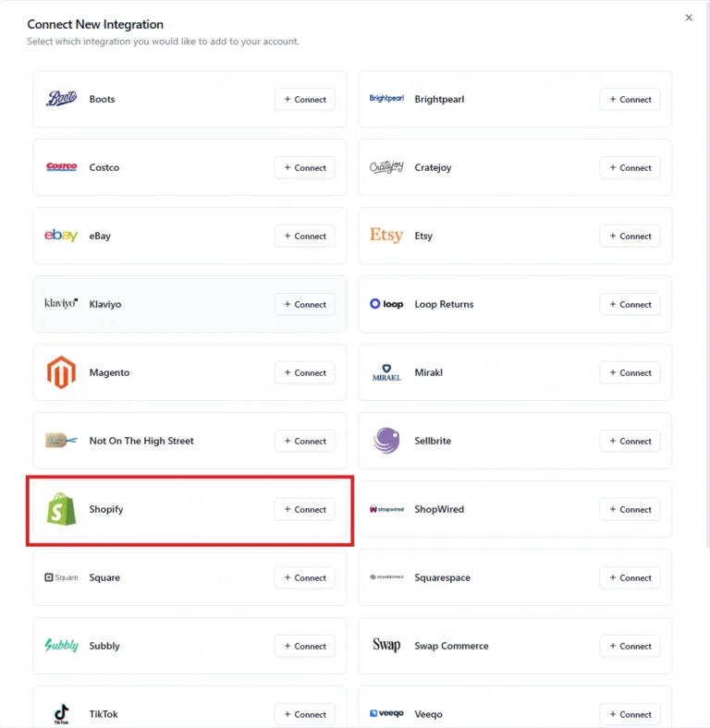Connect the Subbly integration
The image size is (710, 728).
(305, 646)
